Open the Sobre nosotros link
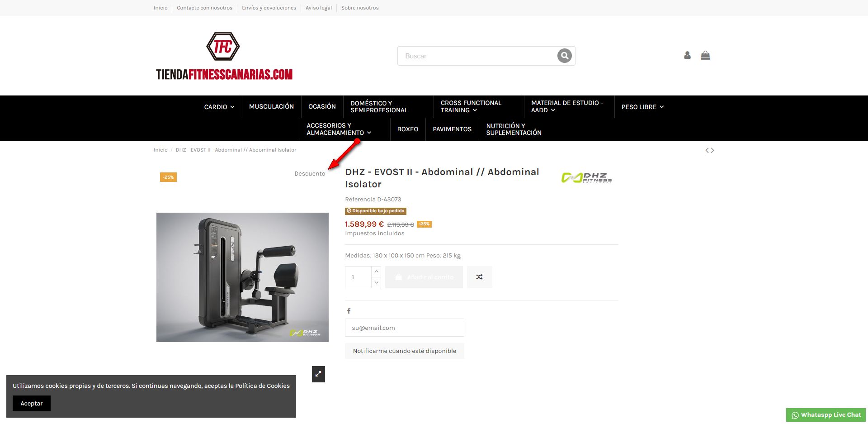Screen dimensions: 868x424 point(360,8)
